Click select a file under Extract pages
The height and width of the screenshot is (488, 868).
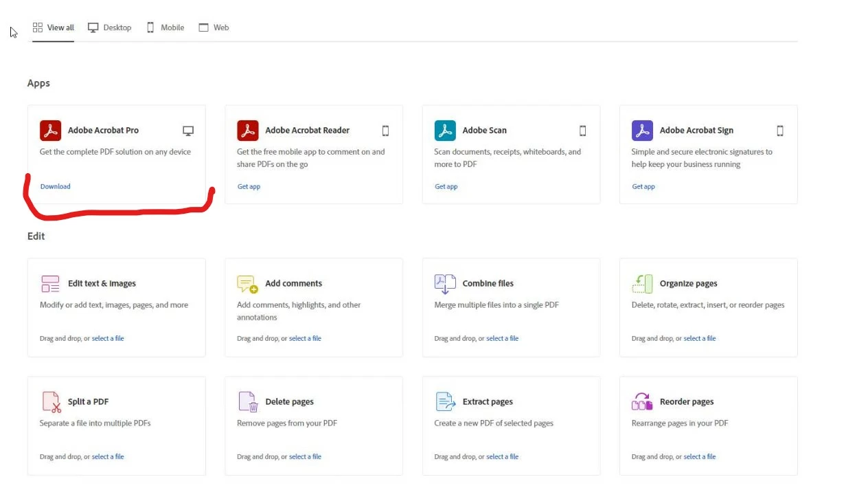click(x=503, y=456)
